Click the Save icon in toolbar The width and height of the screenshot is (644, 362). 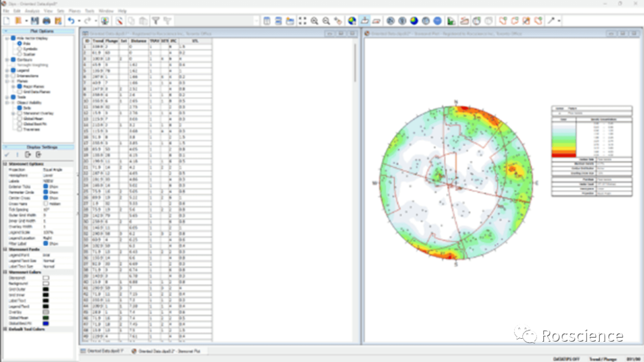pos(35,21)
